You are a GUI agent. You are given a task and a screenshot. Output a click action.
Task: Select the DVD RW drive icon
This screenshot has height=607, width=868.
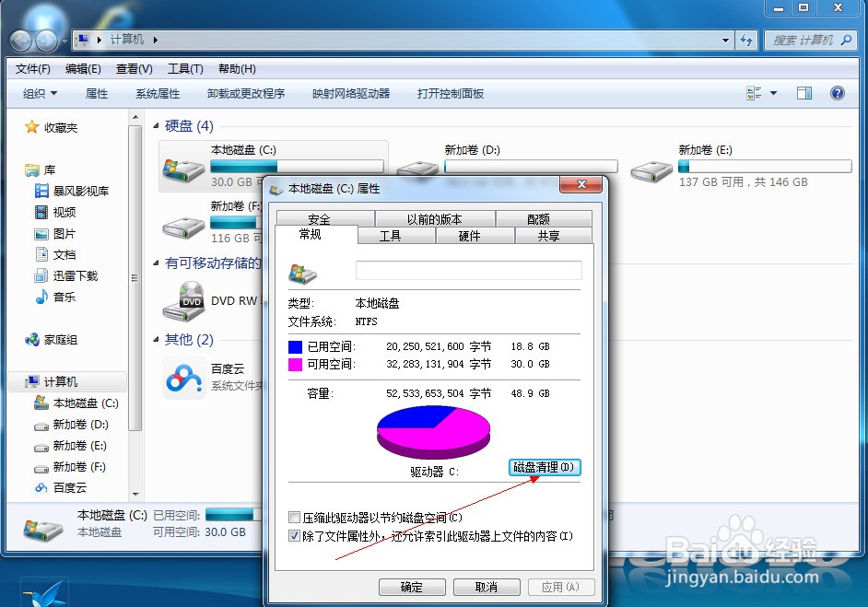click(184, 301)
